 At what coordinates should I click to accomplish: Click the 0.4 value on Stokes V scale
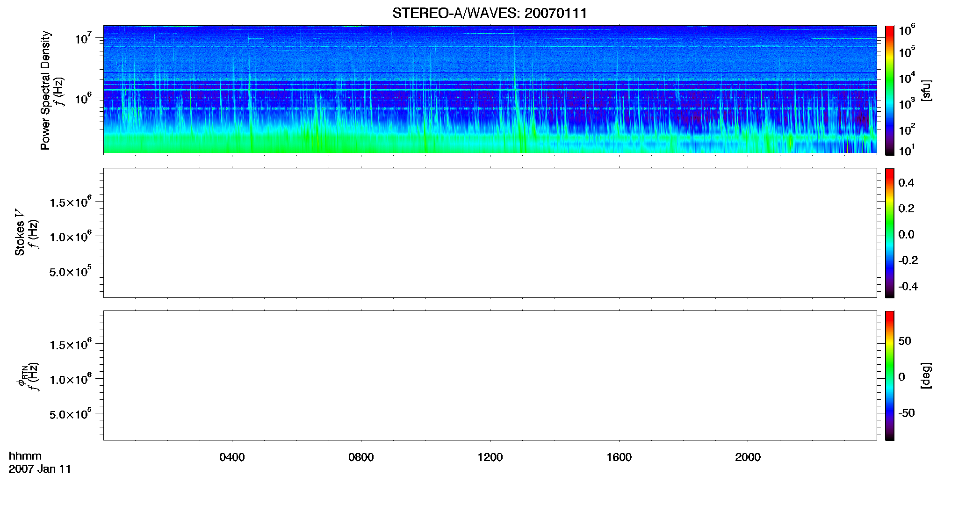pos(906,183)
